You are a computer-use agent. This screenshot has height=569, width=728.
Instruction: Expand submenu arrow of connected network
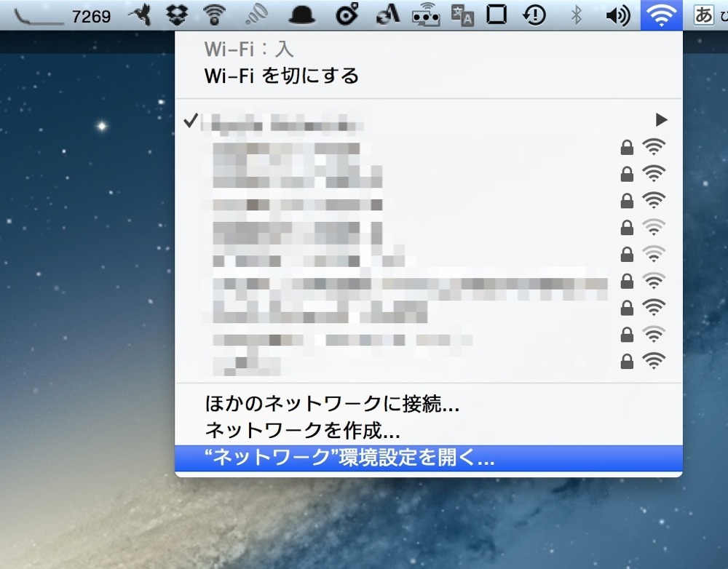(x=661, y=120)
